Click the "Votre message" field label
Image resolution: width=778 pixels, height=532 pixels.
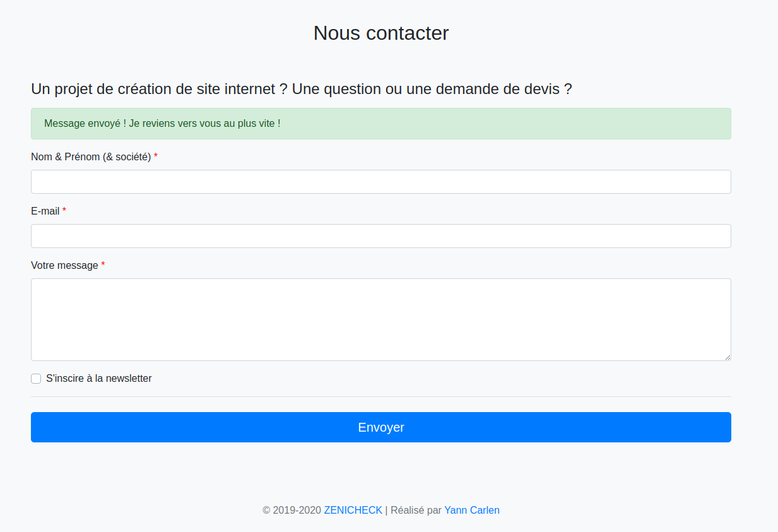[64, 265]
